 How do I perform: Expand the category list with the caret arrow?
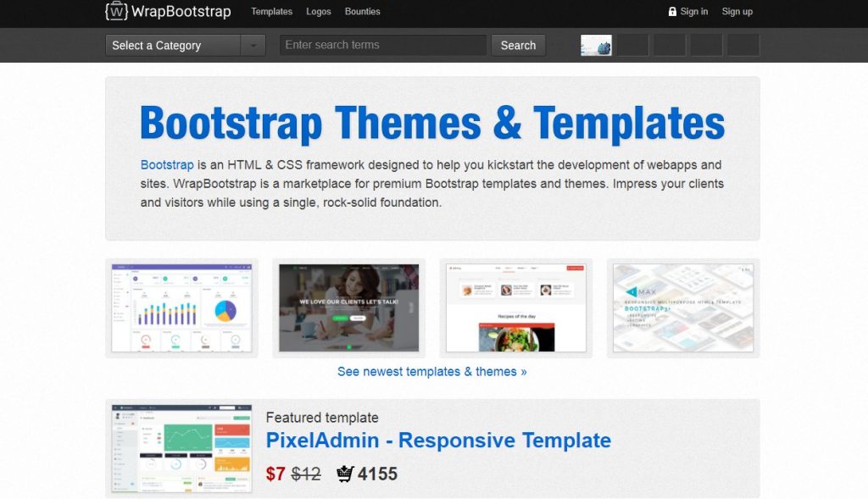[x=251, y=45]
